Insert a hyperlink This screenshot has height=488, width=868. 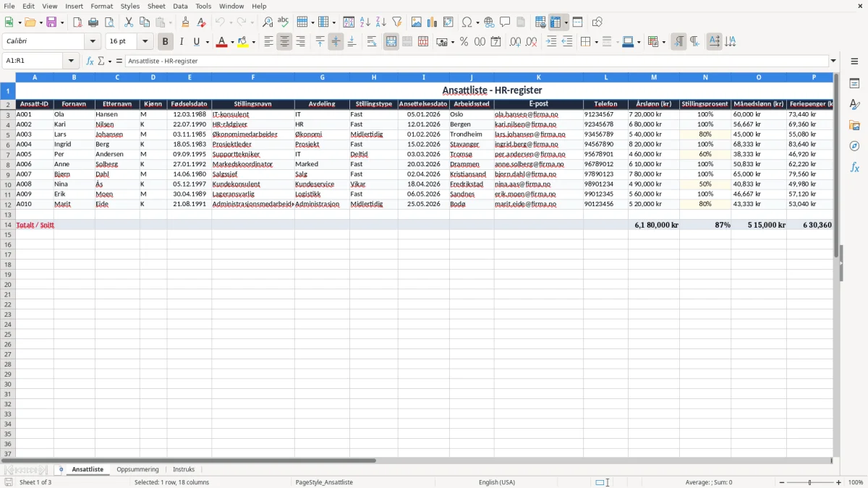pos(489,22)
